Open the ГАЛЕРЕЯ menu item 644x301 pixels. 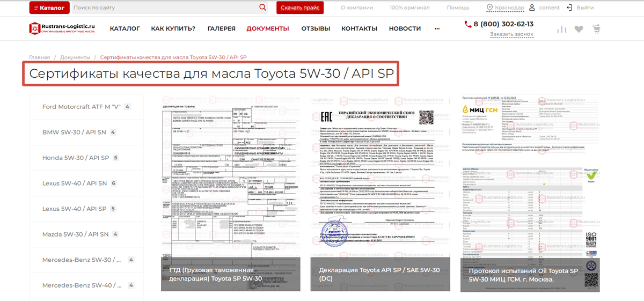point(222,28)
